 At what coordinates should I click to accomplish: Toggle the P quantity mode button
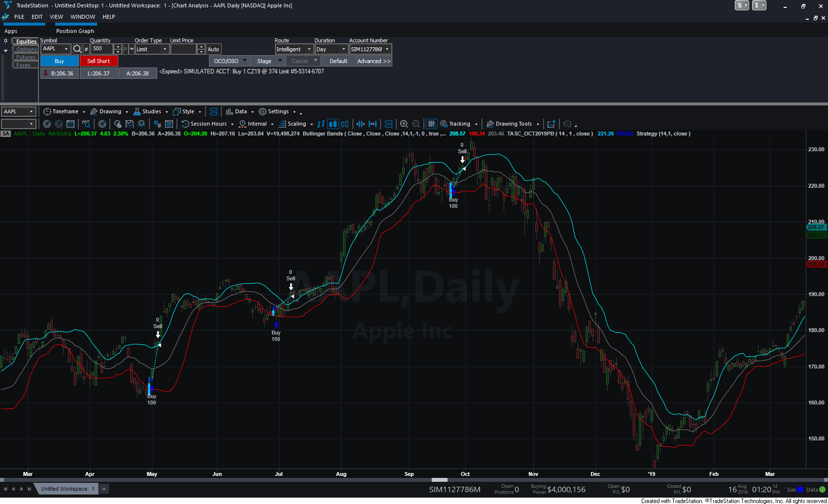125,49
